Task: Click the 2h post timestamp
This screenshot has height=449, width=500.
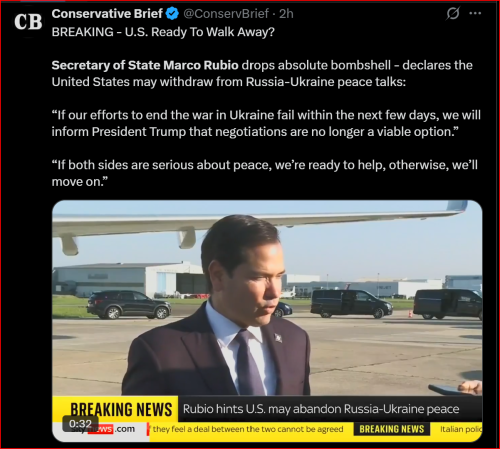Action: 286,14
